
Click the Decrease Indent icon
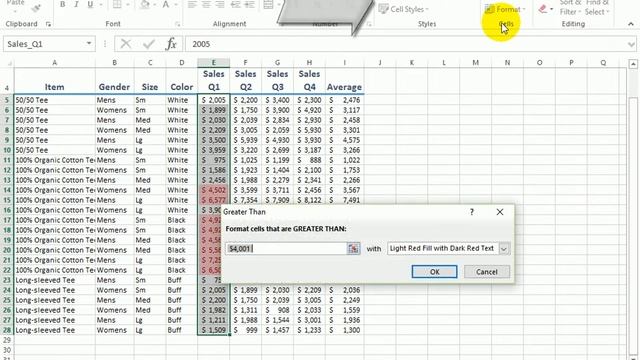pyautogui.click(x=236, y=4)
